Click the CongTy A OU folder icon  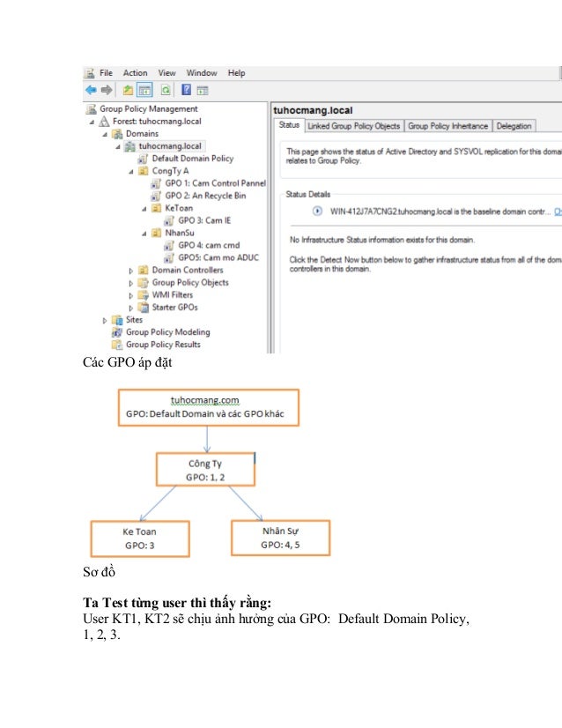(144, 171)
